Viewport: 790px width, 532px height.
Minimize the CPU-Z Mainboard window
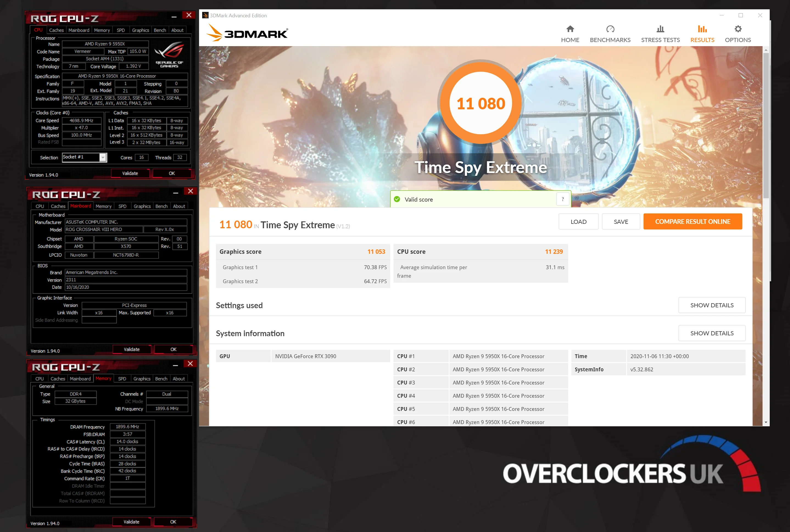(x=176, y=192)
